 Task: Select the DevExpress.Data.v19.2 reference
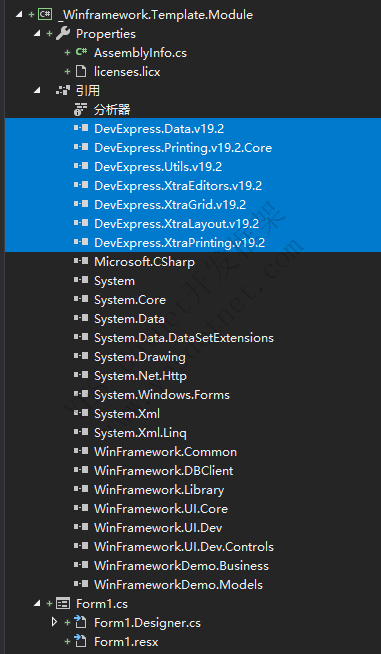pyautogui.click(x=159, y=128)
